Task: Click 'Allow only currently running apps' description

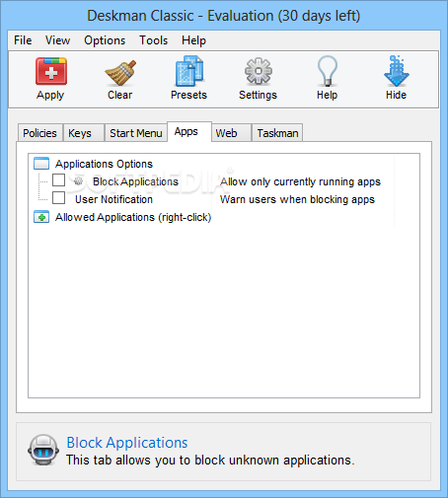Action: pyautogui.click(x=300, y=181)
